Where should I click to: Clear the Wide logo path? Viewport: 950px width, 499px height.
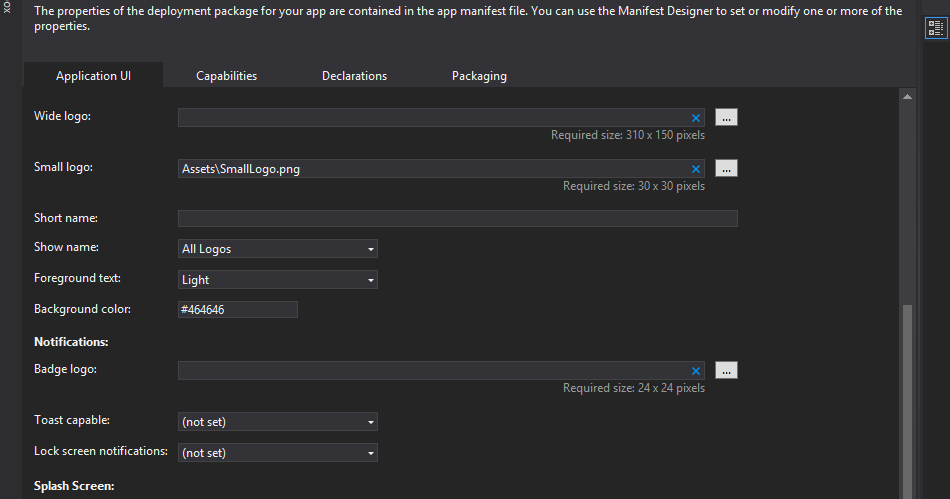696,118
